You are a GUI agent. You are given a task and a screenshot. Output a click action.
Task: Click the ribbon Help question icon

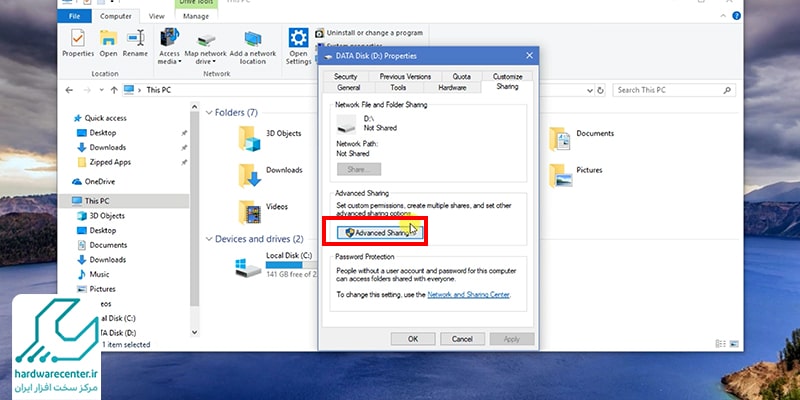pyautogui.click(x=736, y=16)
